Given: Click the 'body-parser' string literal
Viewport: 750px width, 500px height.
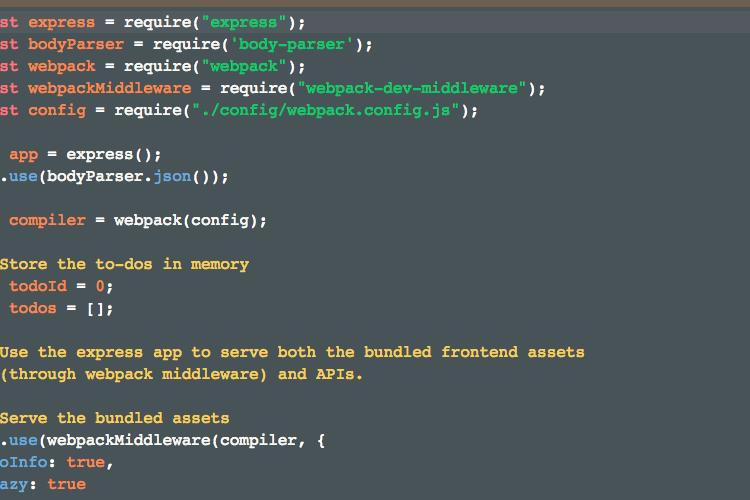Looking at the screenshot, I should pyautogui.click(x=292, y=44).
